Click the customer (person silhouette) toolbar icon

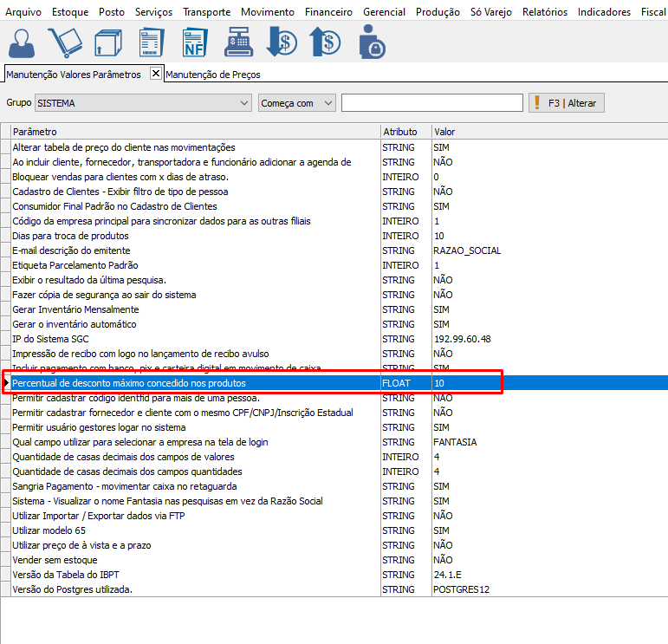(26, 42)
